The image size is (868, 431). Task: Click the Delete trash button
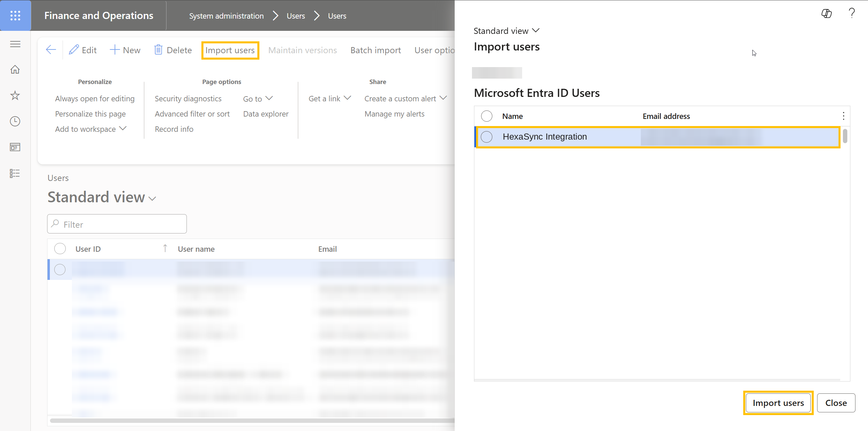[173, 50]
